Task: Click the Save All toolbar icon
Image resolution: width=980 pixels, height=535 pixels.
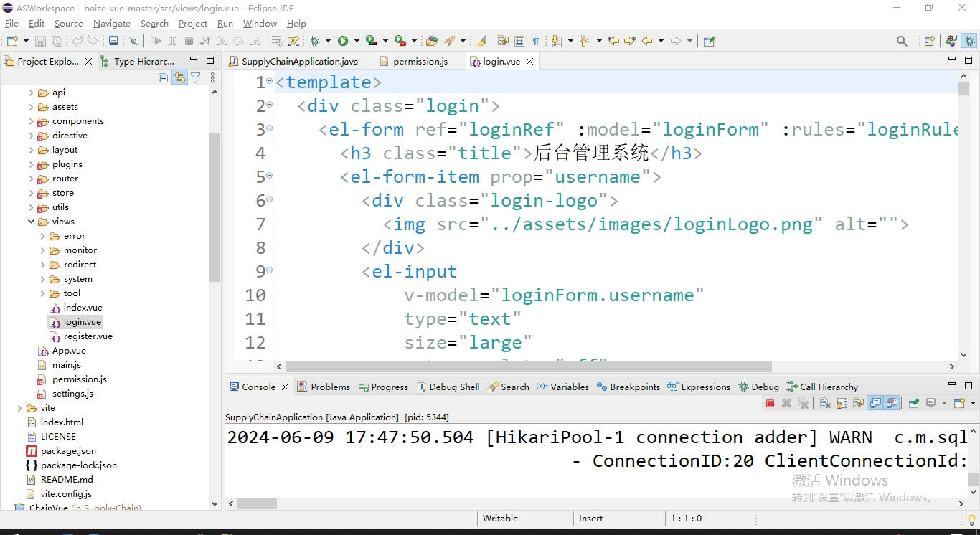Action: point(57,41)
